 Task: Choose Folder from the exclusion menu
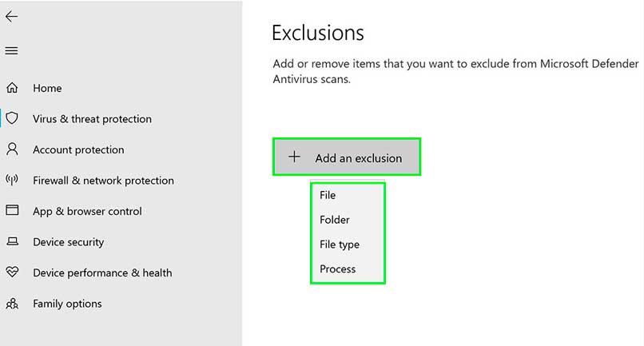click(x=334, y=220)
